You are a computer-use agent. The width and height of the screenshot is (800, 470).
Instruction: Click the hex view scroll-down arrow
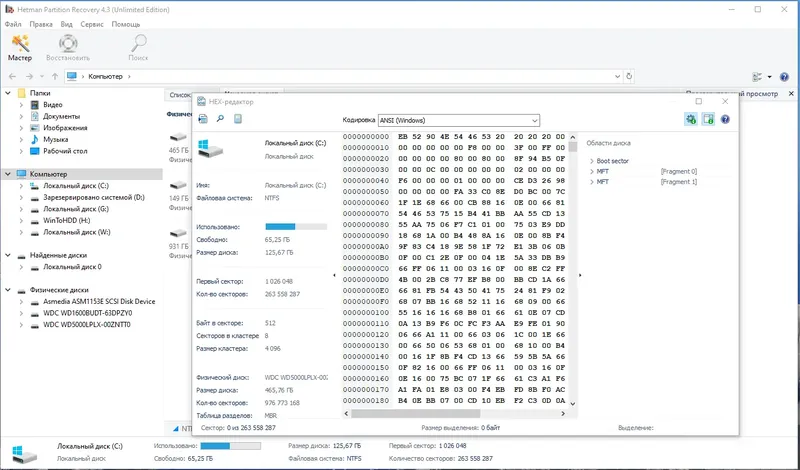pyautogui.click(x=572, y=404)
